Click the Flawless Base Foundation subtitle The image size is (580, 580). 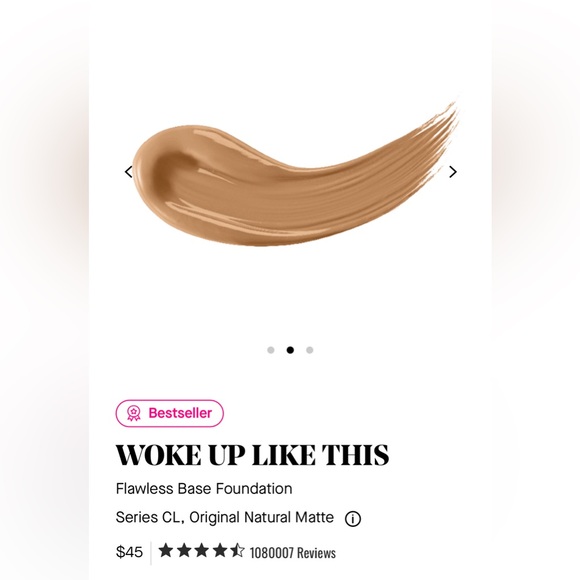204,489
